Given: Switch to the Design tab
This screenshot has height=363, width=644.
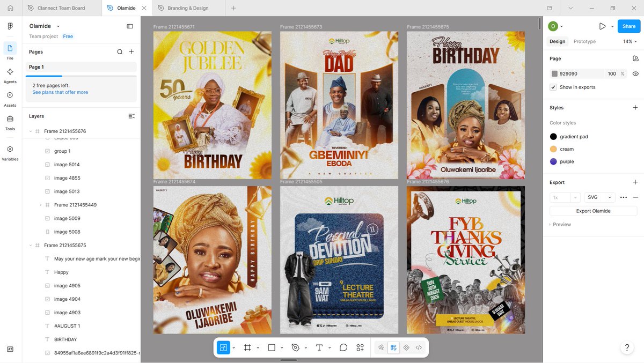Looking at the screenshot, I should (x=557, y=41).
